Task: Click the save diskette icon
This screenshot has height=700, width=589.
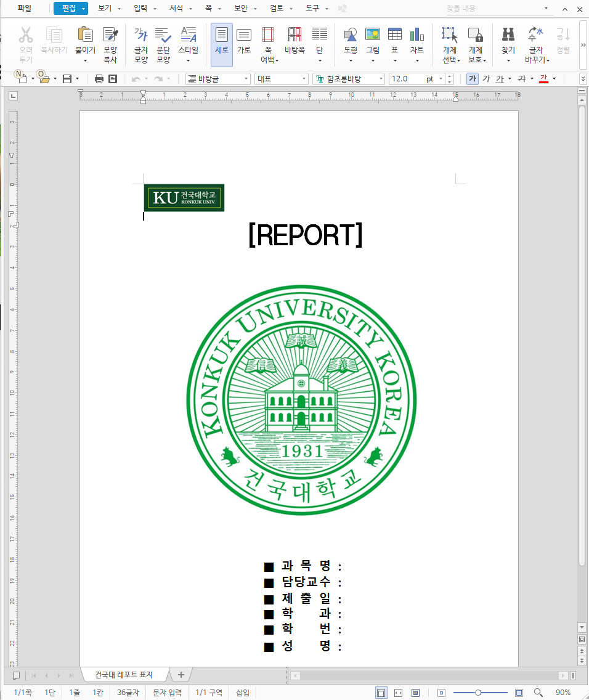Action: pyautogui.click(x=67, y=79)
